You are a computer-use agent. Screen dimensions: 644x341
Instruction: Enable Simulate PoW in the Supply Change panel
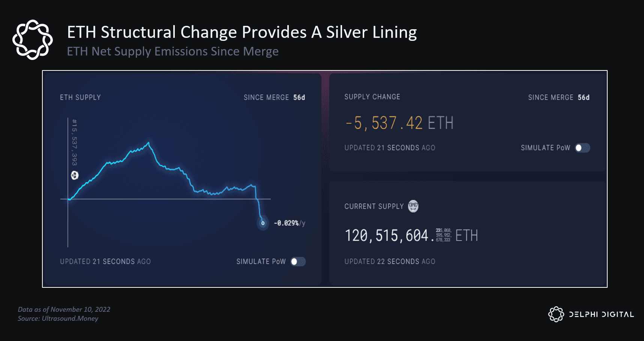tap(582, 148)
